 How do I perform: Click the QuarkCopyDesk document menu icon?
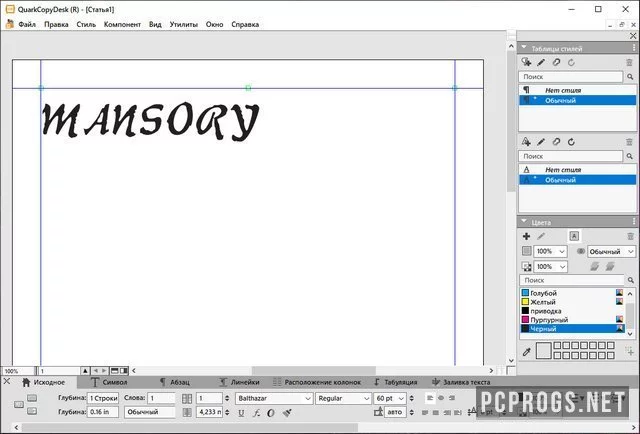[x=9, y=24]
